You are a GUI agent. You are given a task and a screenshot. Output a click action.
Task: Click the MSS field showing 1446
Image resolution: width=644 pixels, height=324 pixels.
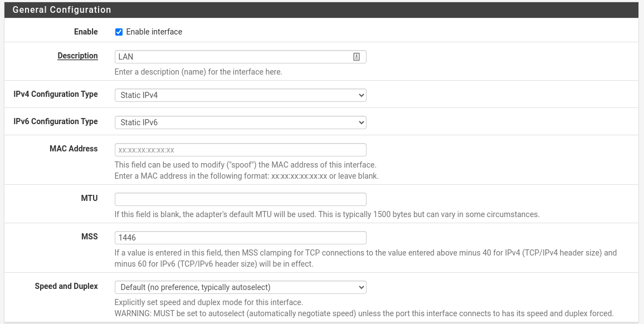pyautogui.click(x=240, y=237)
